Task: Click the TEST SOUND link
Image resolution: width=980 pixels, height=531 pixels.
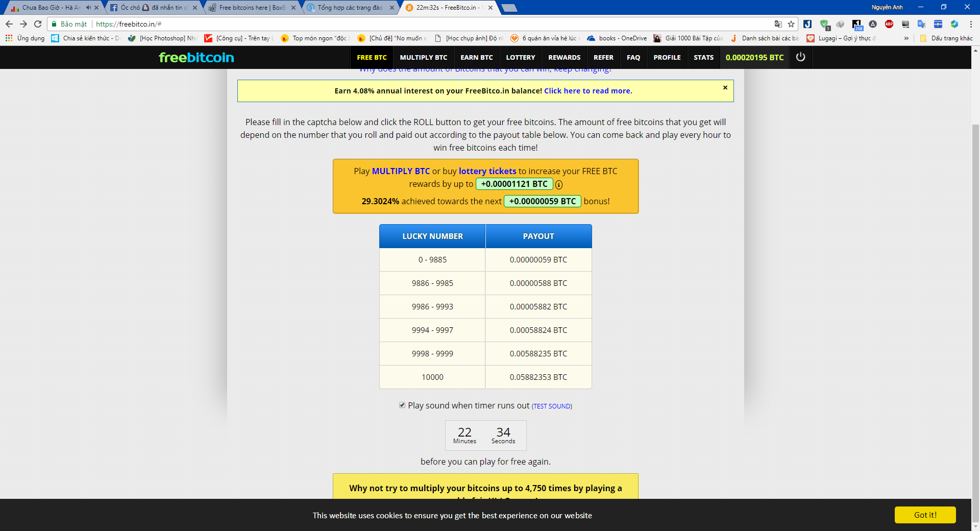Action: pos(552,406)
